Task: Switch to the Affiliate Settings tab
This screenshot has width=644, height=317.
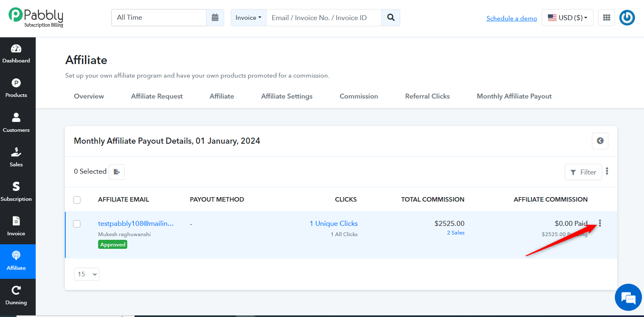Action: tap(287, 96)
